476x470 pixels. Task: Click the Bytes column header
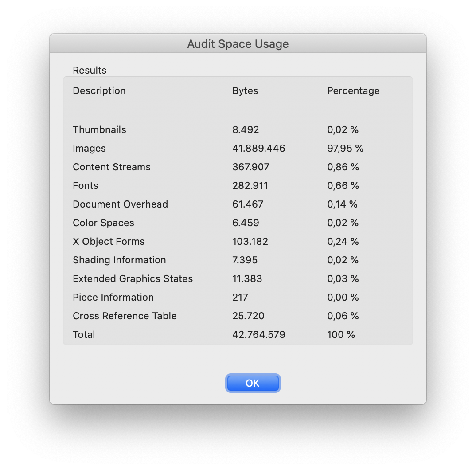tap(245, 90)
